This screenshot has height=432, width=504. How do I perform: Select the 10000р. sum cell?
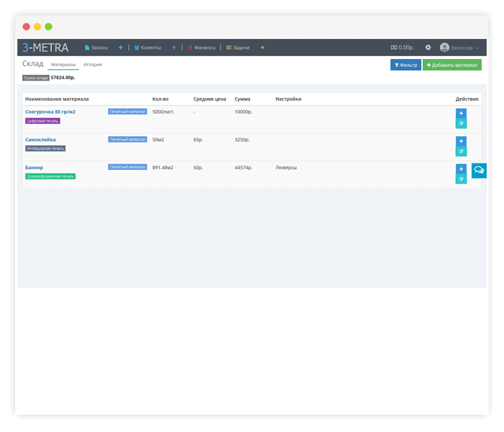[x=243, y=112]
